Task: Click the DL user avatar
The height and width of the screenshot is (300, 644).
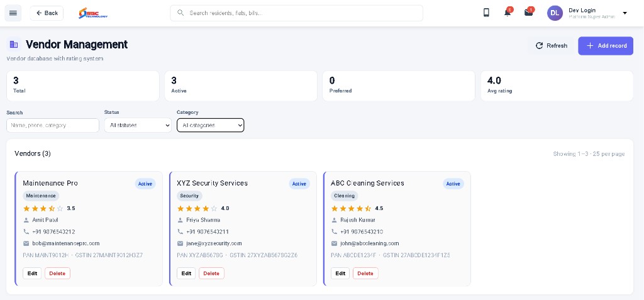Action: 555,13
